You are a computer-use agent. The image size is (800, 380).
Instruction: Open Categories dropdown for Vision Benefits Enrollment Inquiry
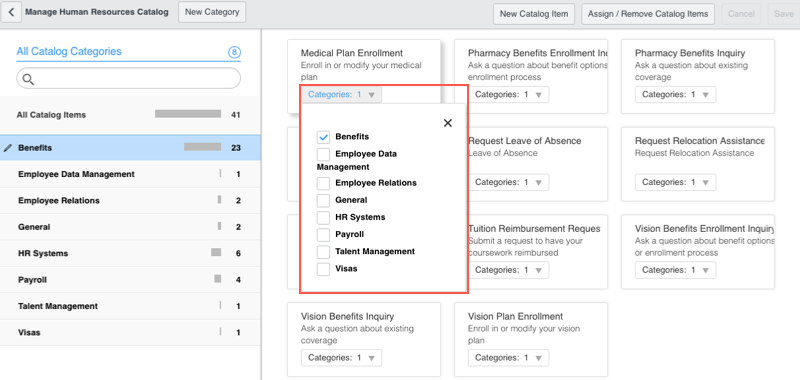[675, 270]
